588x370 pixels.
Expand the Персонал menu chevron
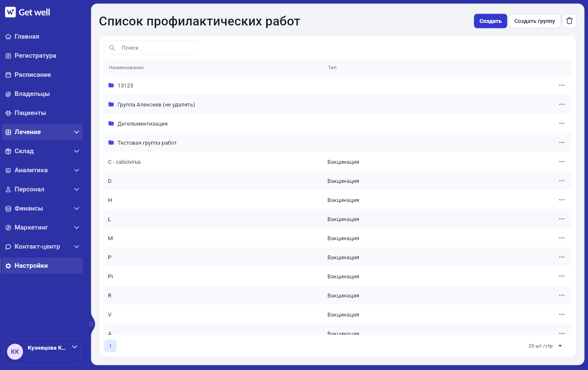77,189
